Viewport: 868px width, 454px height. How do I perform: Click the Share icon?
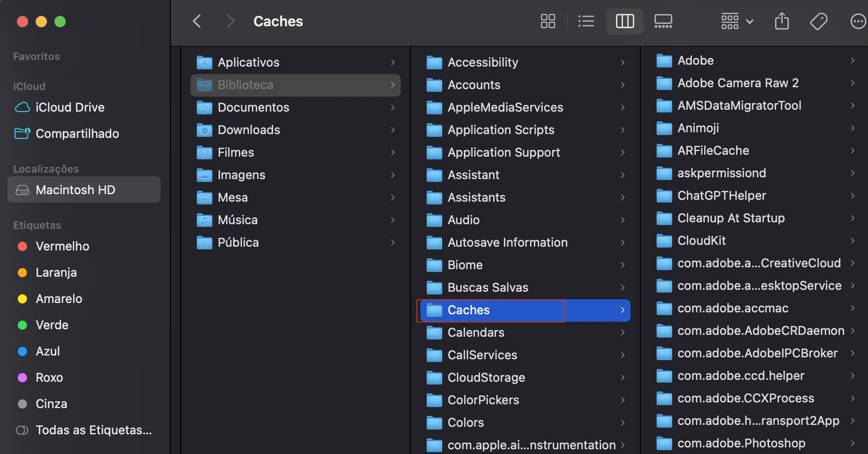point(782,22)
